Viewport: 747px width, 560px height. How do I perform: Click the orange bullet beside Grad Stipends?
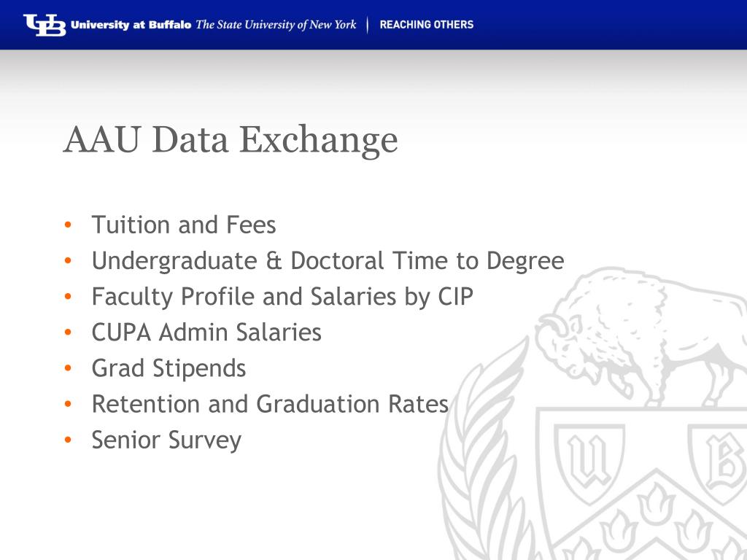point(68,368)
